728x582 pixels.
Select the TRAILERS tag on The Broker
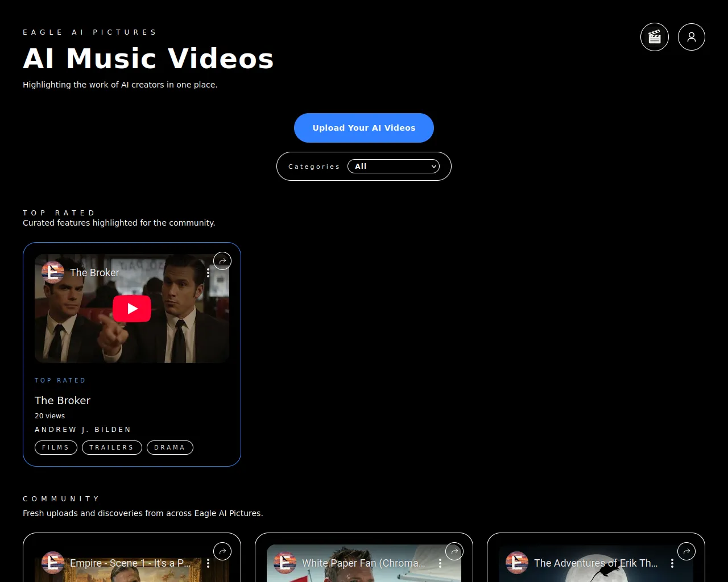click(111, 447)
